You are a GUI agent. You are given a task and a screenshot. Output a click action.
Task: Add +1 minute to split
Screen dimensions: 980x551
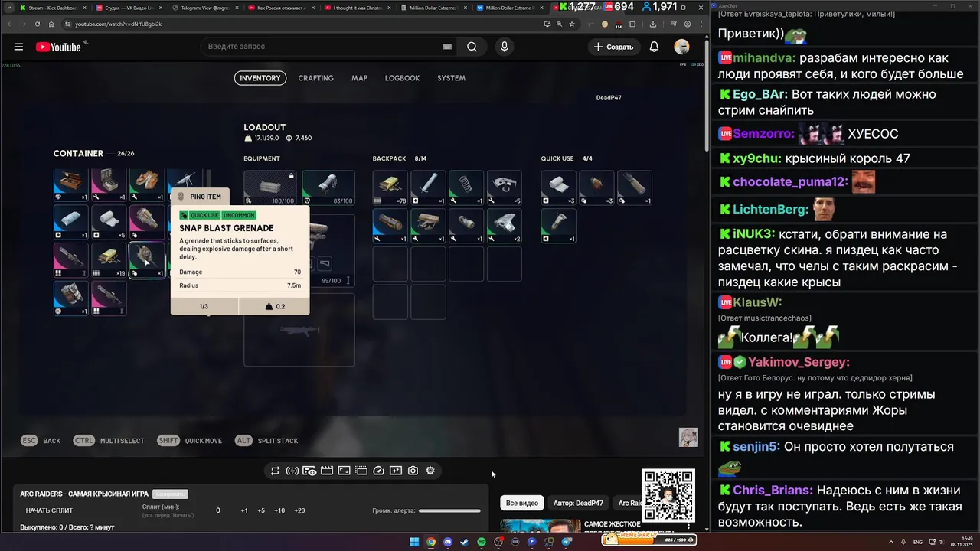click(244, 510)
